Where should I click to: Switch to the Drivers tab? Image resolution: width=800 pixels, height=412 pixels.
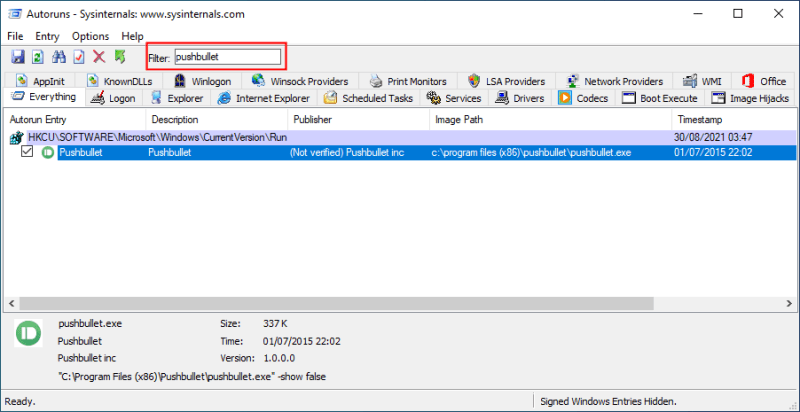coord(520,98)
